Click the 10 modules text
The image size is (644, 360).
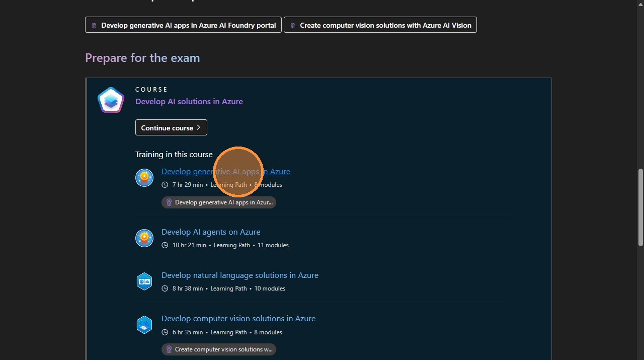270,289
